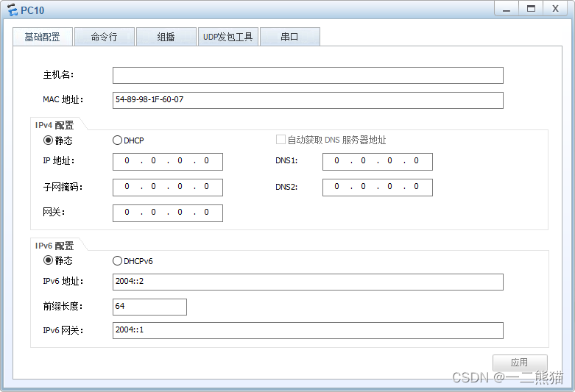Click the IPv6 网关 field showing 2004::1

pos(308,330)
